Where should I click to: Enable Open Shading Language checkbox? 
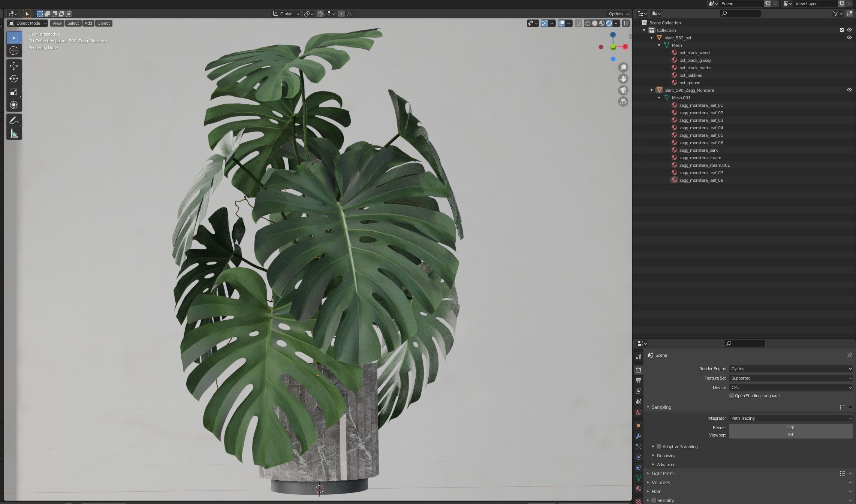731,396
